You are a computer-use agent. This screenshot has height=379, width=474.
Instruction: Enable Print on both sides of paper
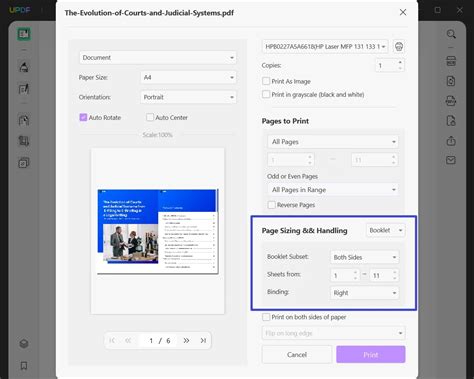pyautogui.click(x=266, y=317)
